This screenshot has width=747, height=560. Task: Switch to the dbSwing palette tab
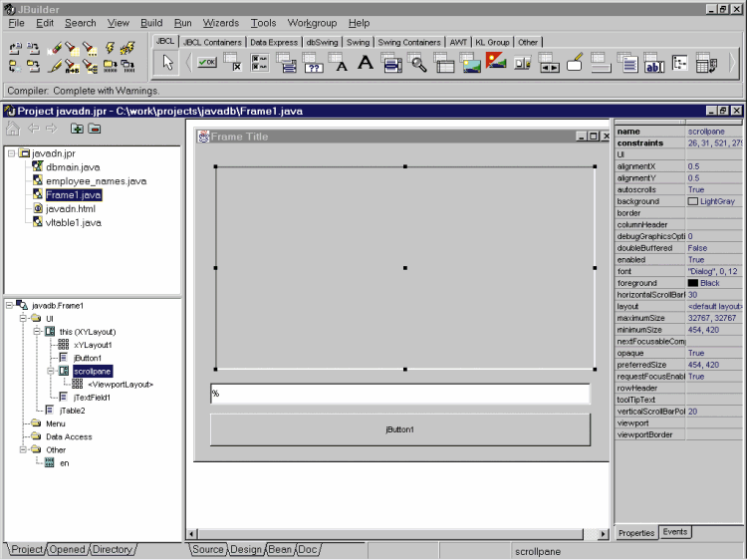pos(322,42)
